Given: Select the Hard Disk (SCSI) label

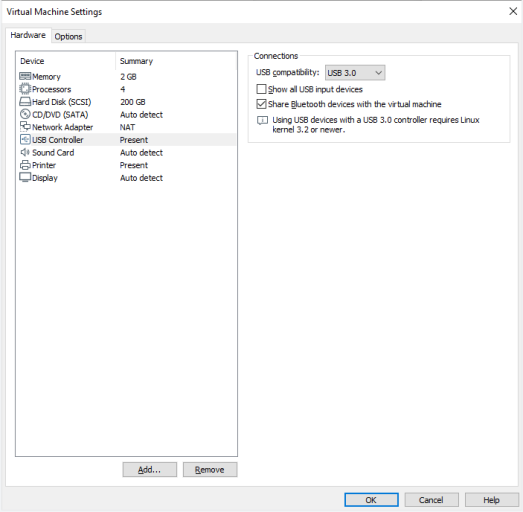Looking at the screenshot, I should click(x=62, y=102).
